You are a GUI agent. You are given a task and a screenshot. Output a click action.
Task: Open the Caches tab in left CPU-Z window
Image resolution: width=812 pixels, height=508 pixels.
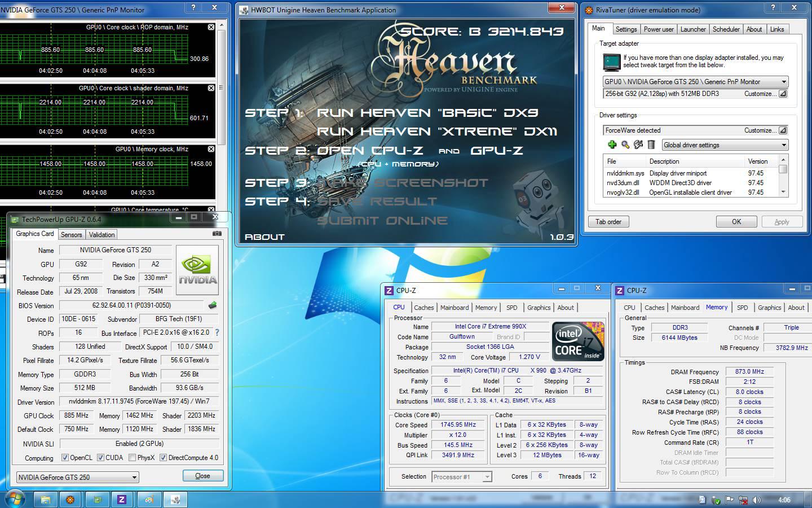424,308
